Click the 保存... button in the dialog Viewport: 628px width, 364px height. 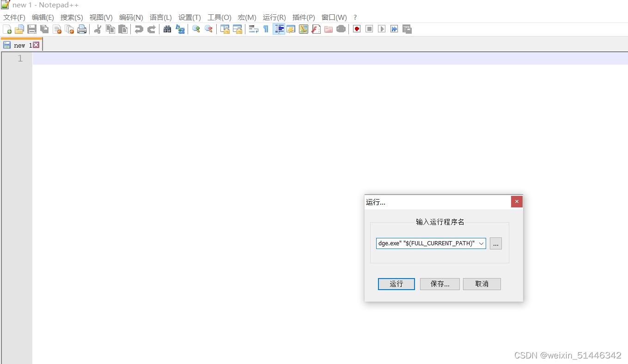(x=440, y=284)
